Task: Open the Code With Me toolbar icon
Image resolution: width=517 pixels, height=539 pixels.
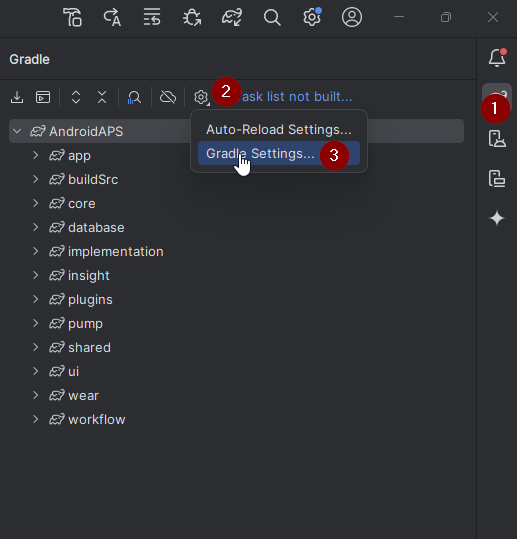Action: pyautogui.click(x=72, y=17)
